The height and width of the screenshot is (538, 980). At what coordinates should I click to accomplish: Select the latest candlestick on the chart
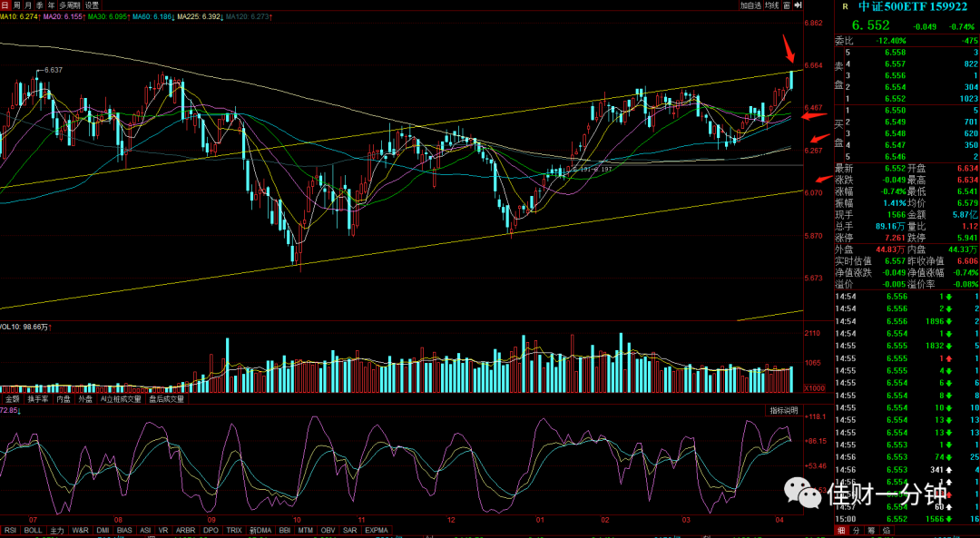pos(792,80)
